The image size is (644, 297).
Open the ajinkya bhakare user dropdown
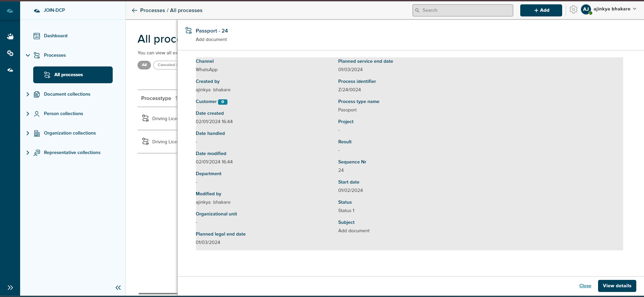(615, 9)
